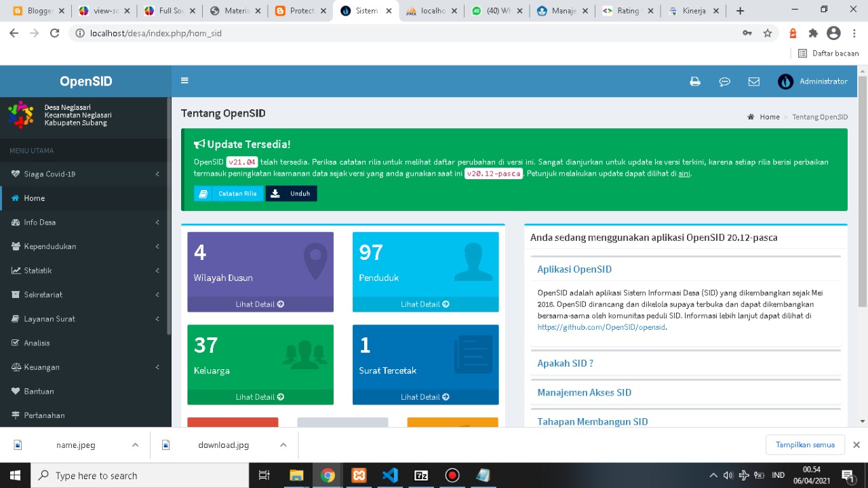Click the Info Desa dashboard icon
This screenshot has width=868, height=488.
click(16, 222)
